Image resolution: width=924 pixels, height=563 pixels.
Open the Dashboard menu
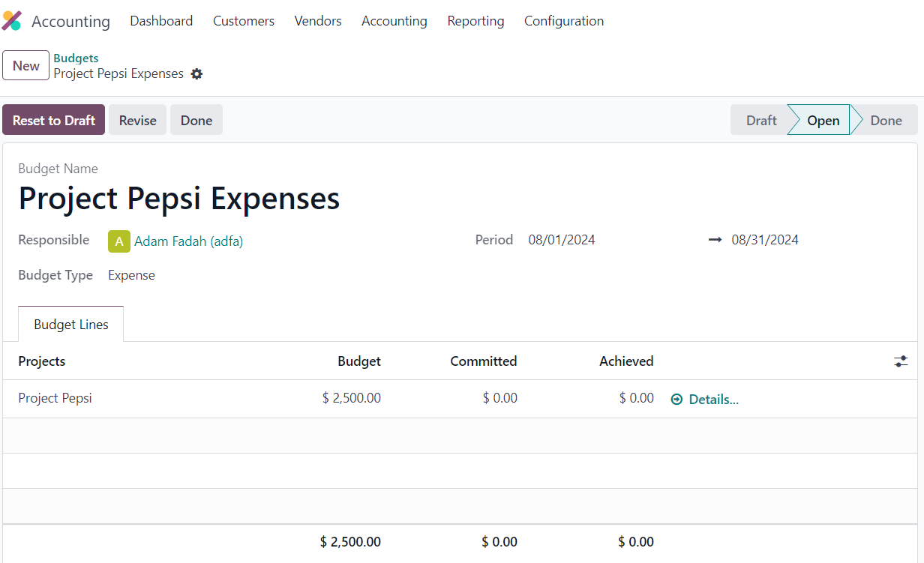(161, 21)
